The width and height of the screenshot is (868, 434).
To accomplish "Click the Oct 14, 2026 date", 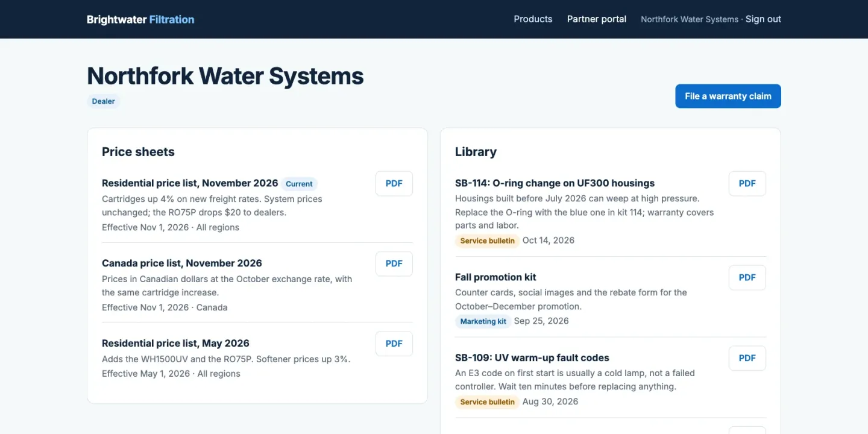I will click(549, 241).
